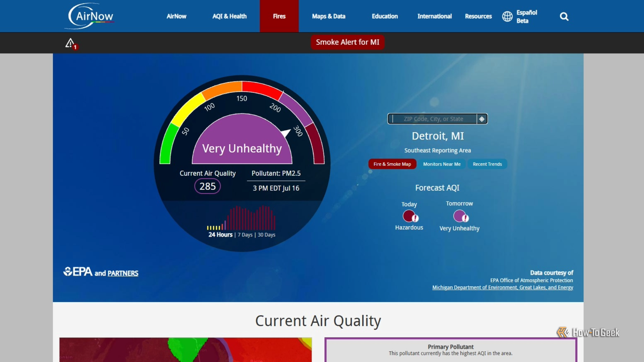
Task: Click the 285 current AQI value
Action: (208, 186)
